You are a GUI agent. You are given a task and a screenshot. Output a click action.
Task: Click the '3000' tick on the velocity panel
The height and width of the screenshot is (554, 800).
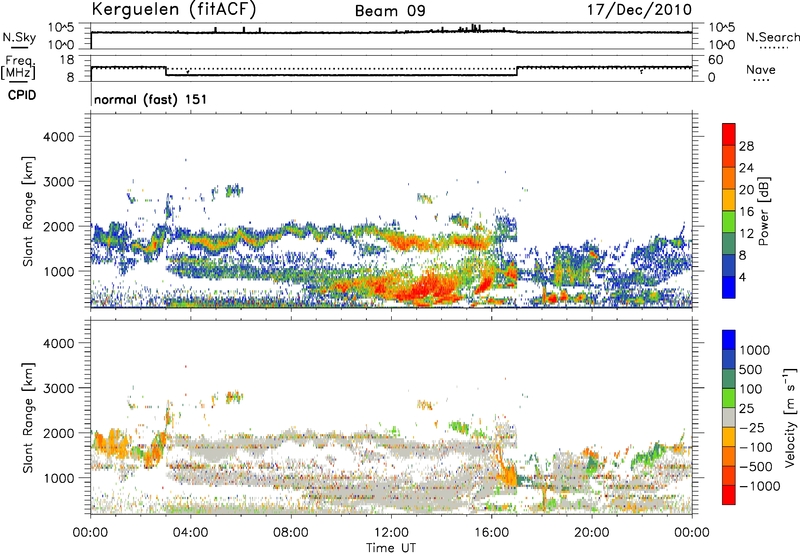pos(58,388)
